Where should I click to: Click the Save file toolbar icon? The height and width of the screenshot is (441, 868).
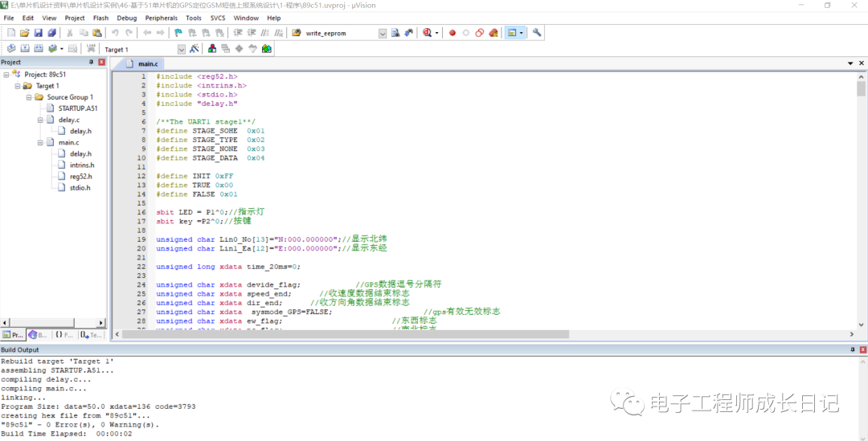click(39, 33)
